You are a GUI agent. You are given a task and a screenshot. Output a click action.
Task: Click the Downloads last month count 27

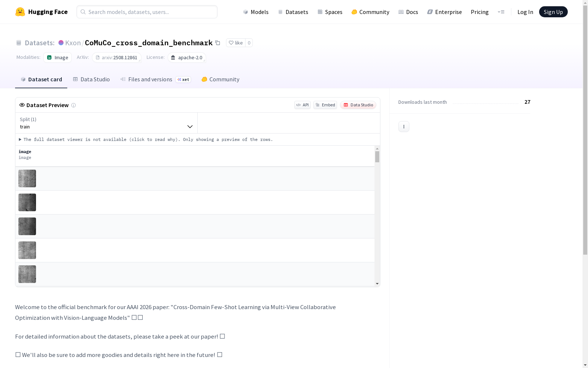(527, 102)
